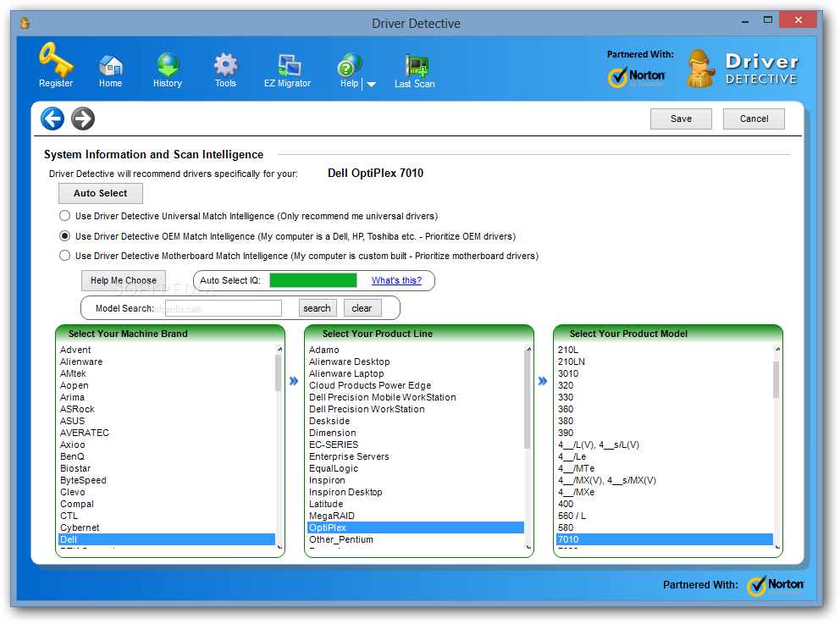Click the arrow between Brand and Product Line
Image resolution: width=840 pixels, height=624 pixels.
pos(294,381)
